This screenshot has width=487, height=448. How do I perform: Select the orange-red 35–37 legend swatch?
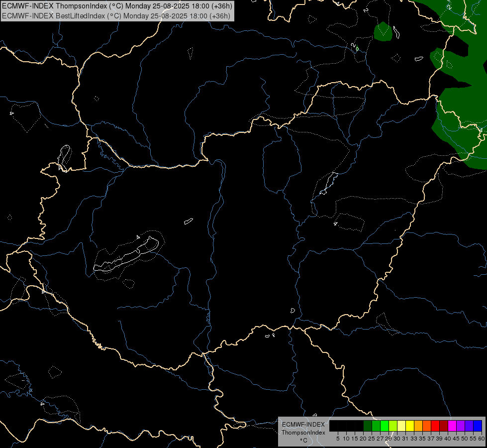427,426
